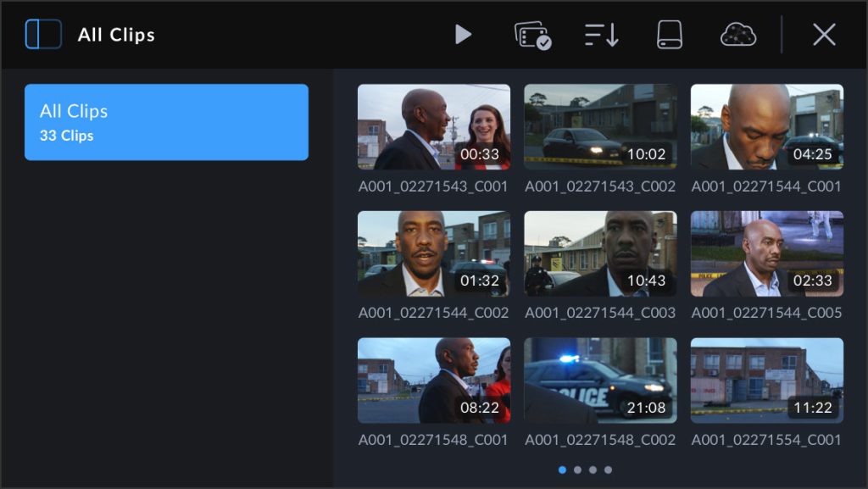
Task: Jump to the second page of clips
Action: pyautogui.click(x=577, y=469)
